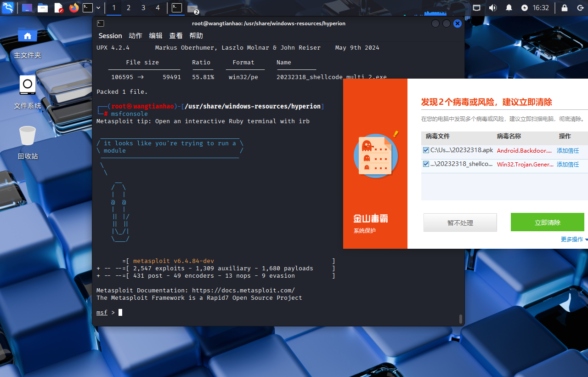
Task: Click the 操作 column header
Action: [565, 136]
